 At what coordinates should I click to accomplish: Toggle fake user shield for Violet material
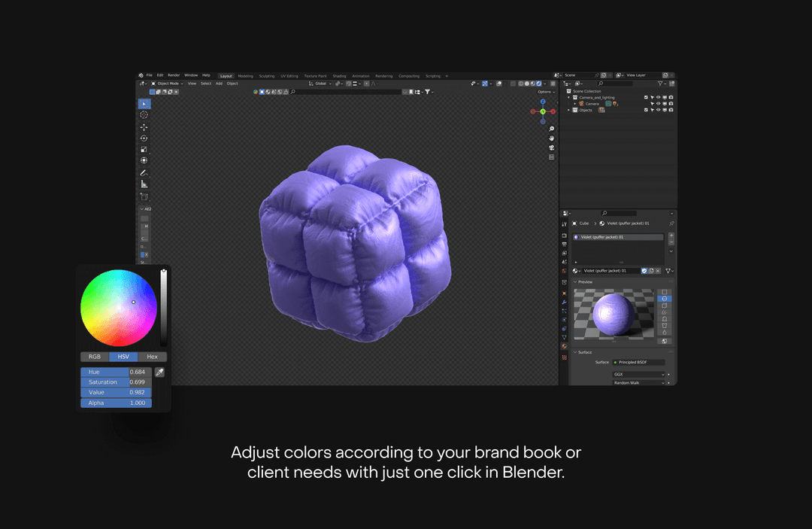644,271
